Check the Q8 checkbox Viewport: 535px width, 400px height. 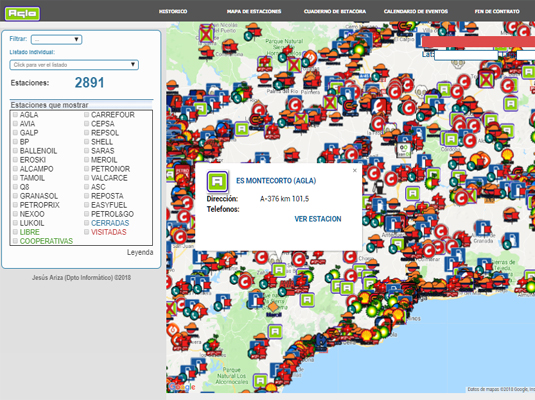tap(15, 187)
